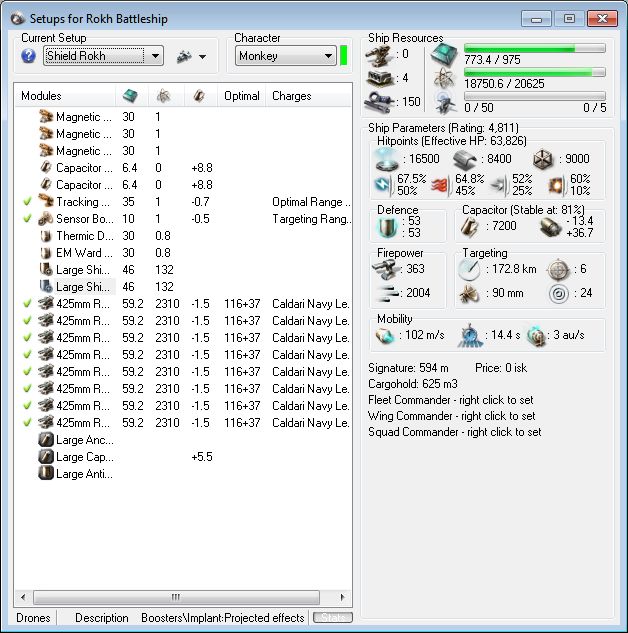Viewport: 628px width, 633px height.
Task: Click the Firepower turret icon showing 363
Action: 385,269
